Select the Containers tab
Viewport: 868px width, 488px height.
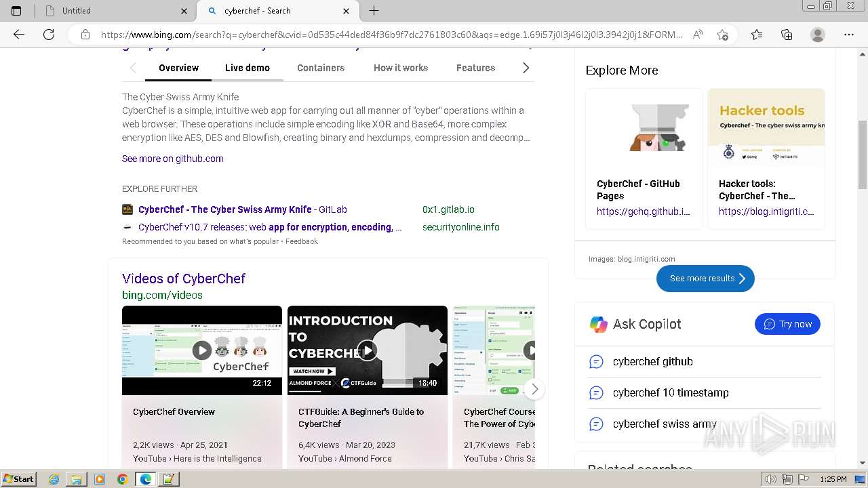pyautogui.click(x=321, y=68)
